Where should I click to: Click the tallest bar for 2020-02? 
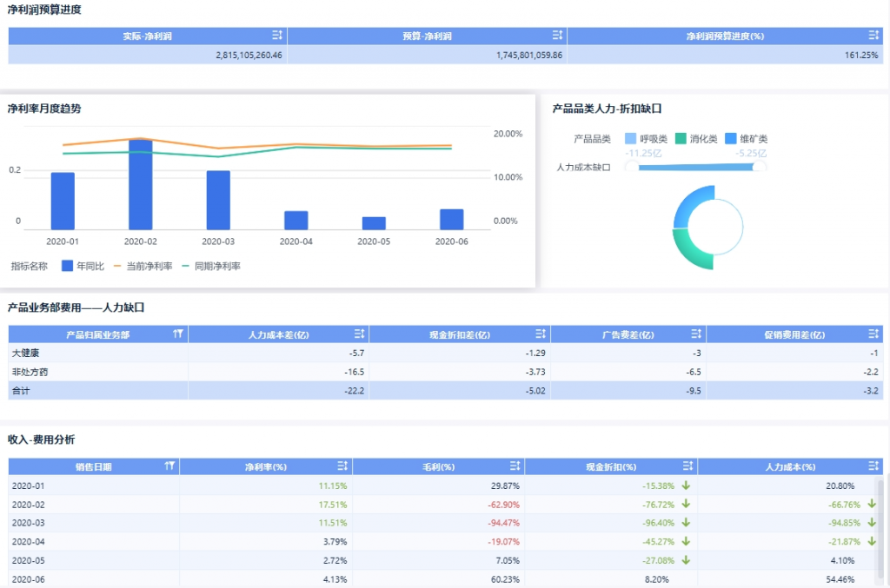[x=140, y=184]
